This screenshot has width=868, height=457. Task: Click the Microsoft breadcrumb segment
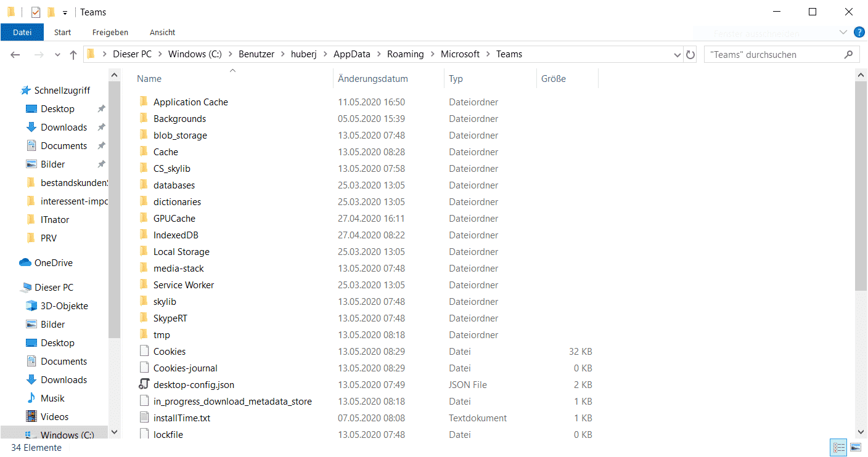click(460, 54)
